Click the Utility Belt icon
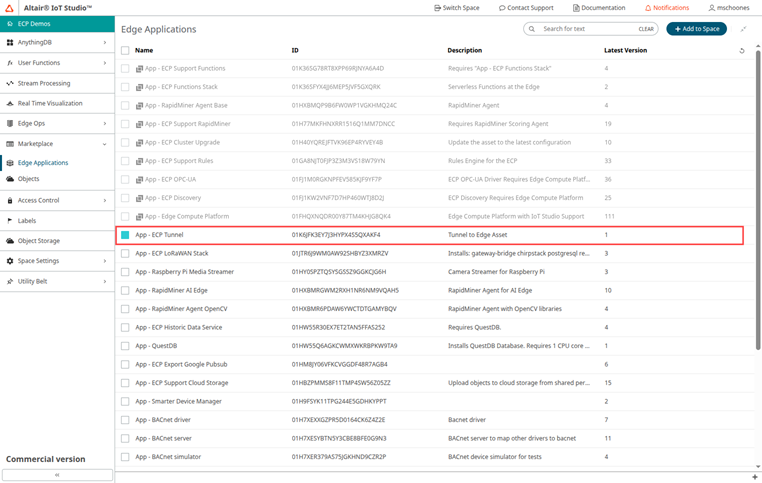 (10, 281)
